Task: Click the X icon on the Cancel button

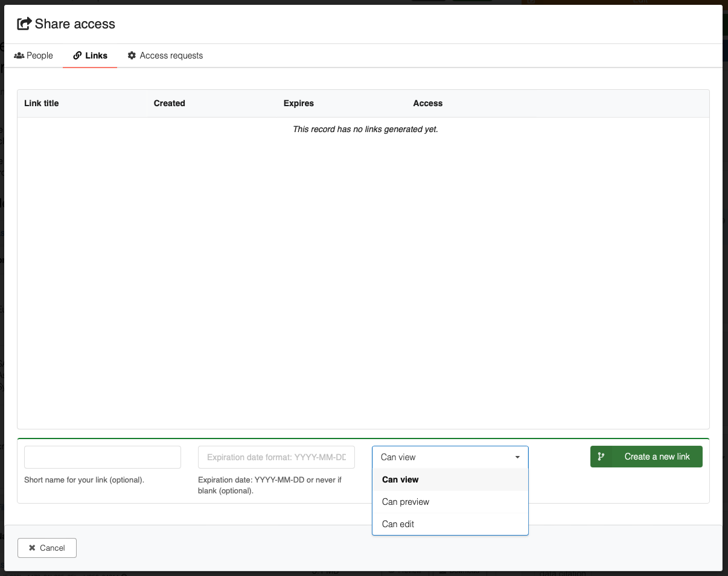Action: [x=32, y=548]
